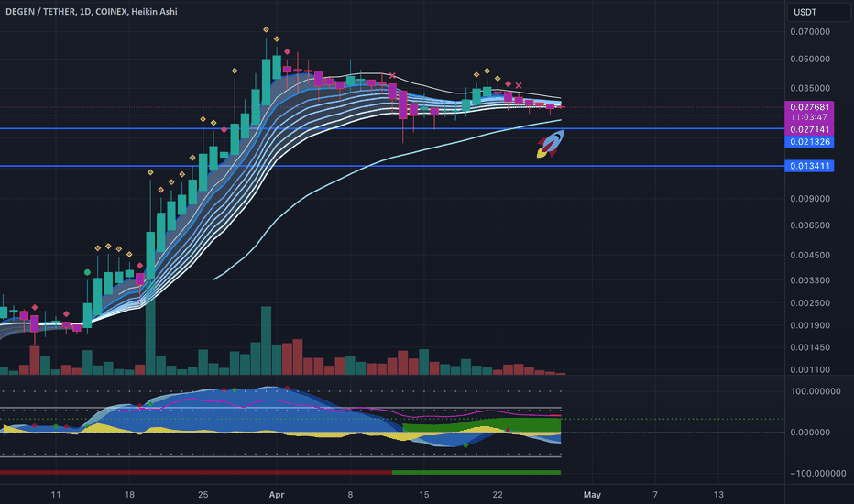Click the pink X marker near April 24 candle

(x=519, y=85)
